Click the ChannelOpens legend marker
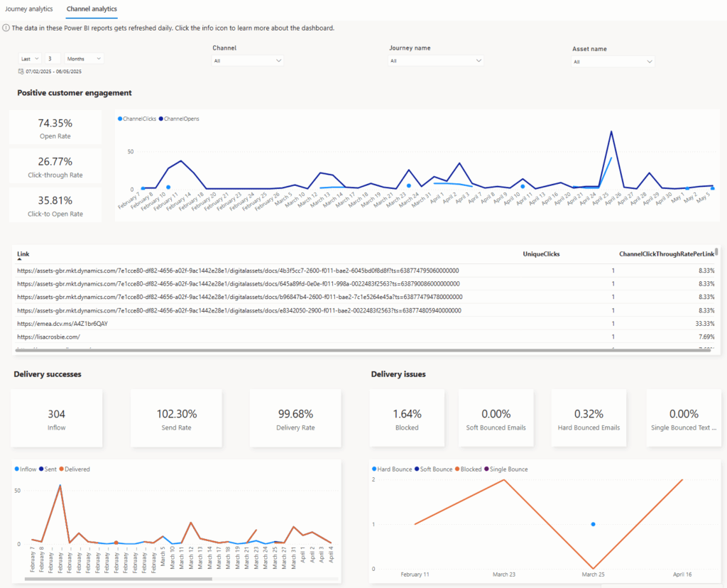Viewport: 727px width, 588px height. (x=161, y=119)
